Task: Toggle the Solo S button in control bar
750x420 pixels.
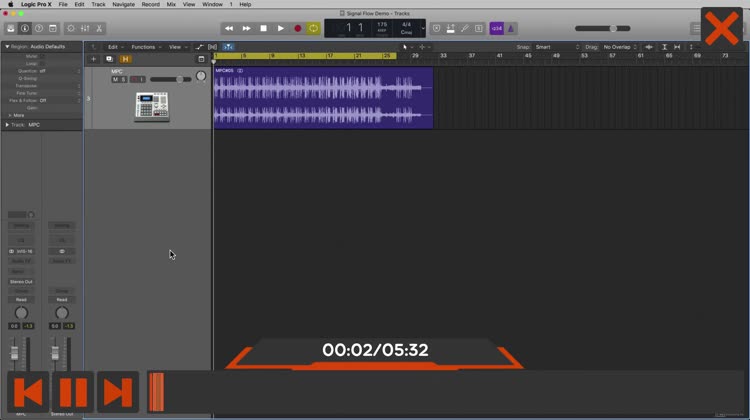Action: coord(479,28)
